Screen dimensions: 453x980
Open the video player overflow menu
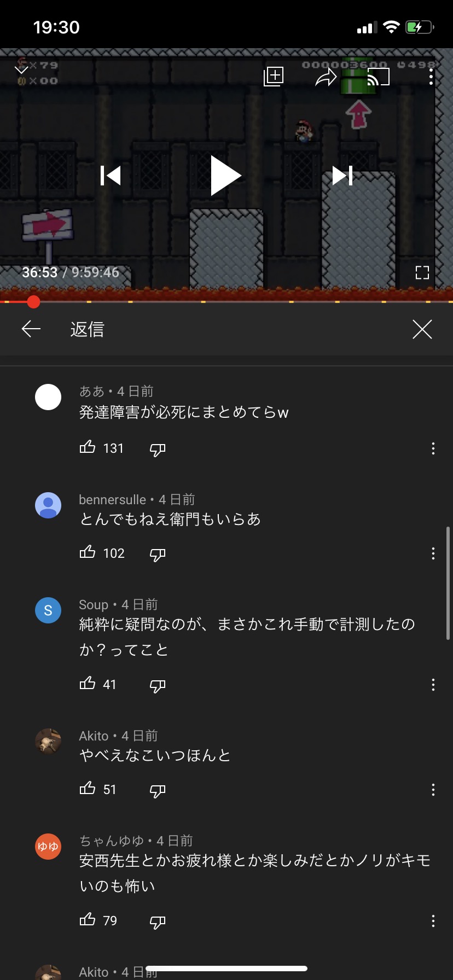(431, 77)
